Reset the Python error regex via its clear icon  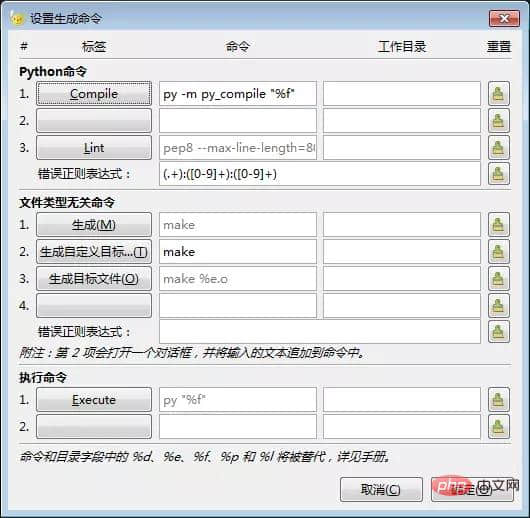tap(499, 174)
